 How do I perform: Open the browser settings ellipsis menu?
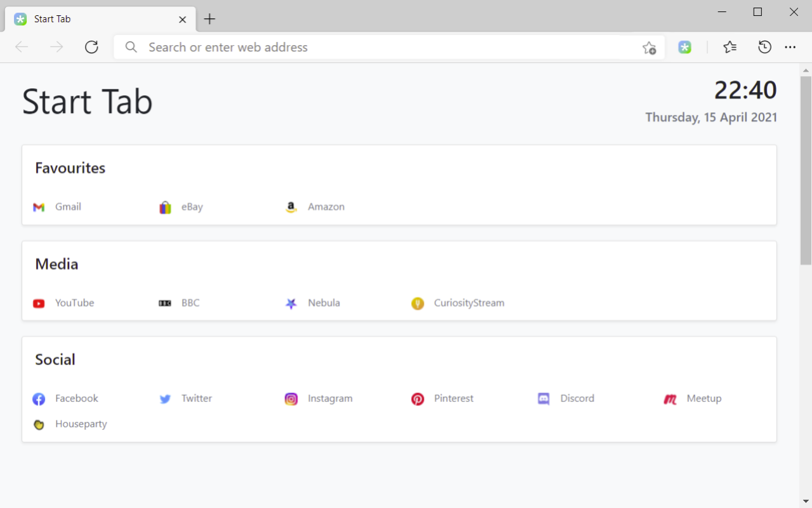tap(790, 47)
